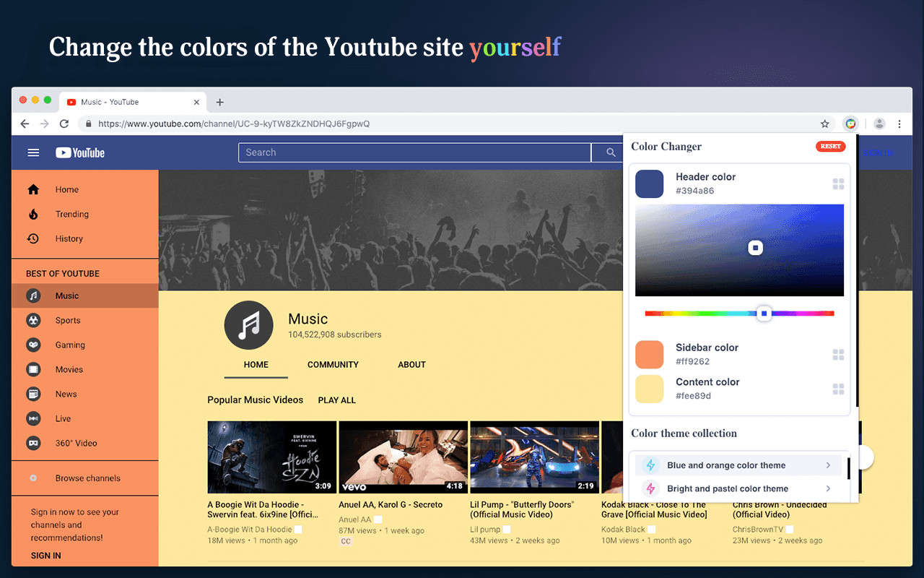
Task: Adjust the hue slider in the color picker
Action: pos(764,313)
